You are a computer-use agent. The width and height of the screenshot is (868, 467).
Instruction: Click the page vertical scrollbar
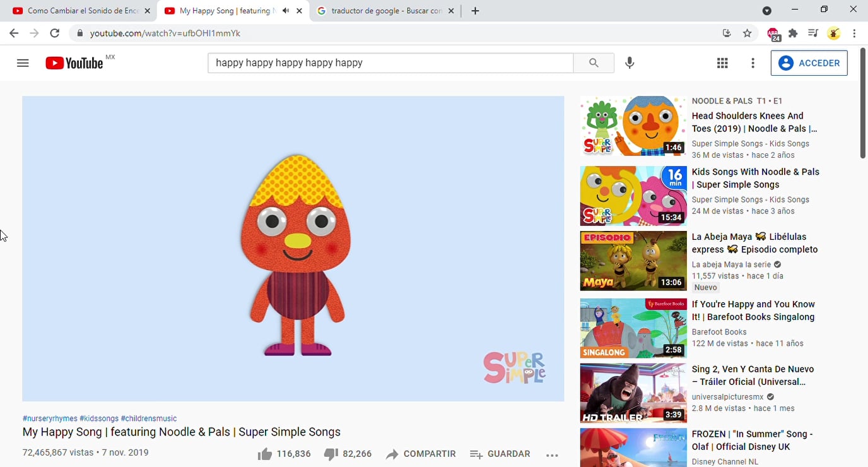click(x=863, y=102)
